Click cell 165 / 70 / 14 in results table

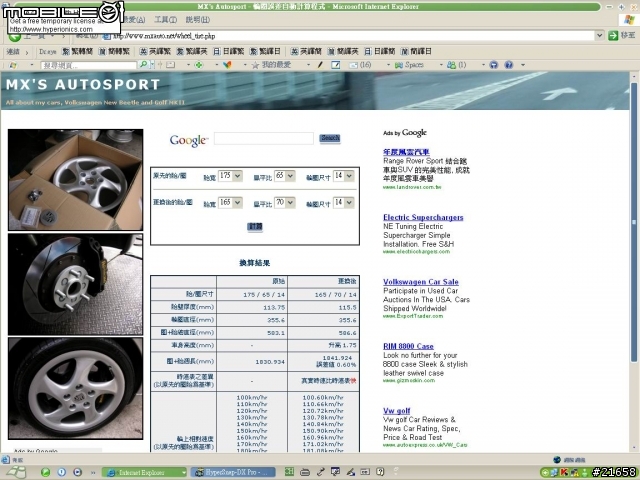coord(324,294)
